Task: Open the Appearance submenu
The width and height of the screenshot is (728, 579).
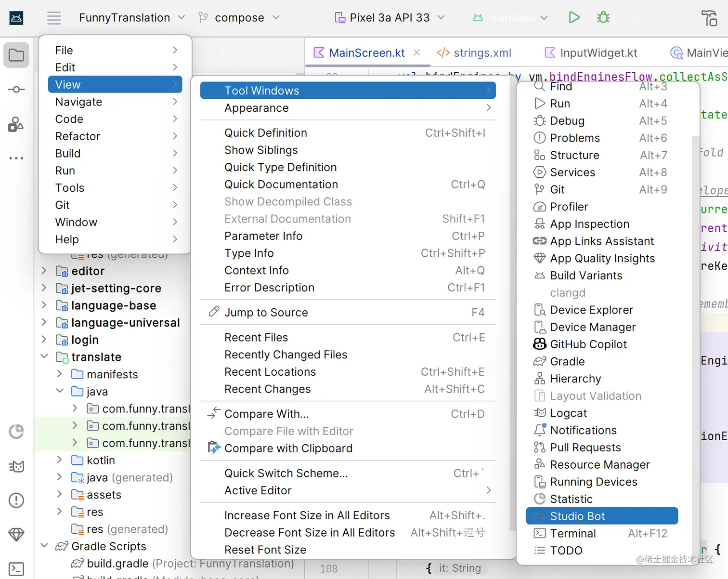Action: (348, 108)
